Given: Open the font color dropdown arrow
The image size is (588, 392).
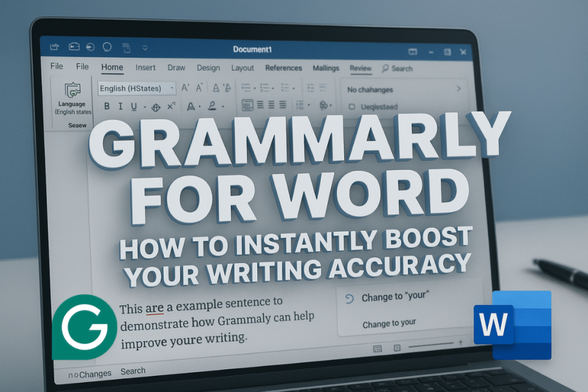Looking at the screenshot, I should [x=199, y=107].
